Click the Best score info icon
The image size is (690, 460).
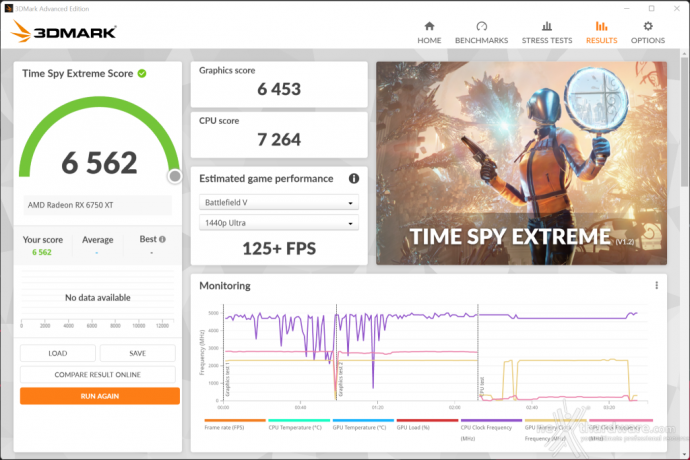pyautogui.click(x=162, y=239)
